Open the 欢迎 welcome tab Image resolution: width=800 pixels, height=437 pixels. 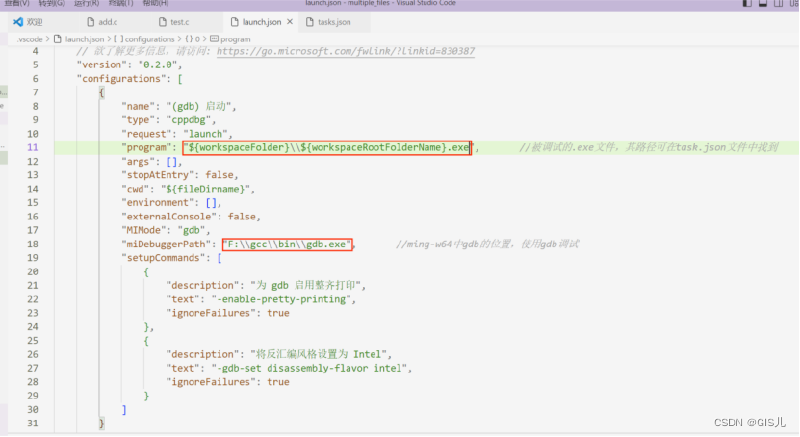coord(28,22)
